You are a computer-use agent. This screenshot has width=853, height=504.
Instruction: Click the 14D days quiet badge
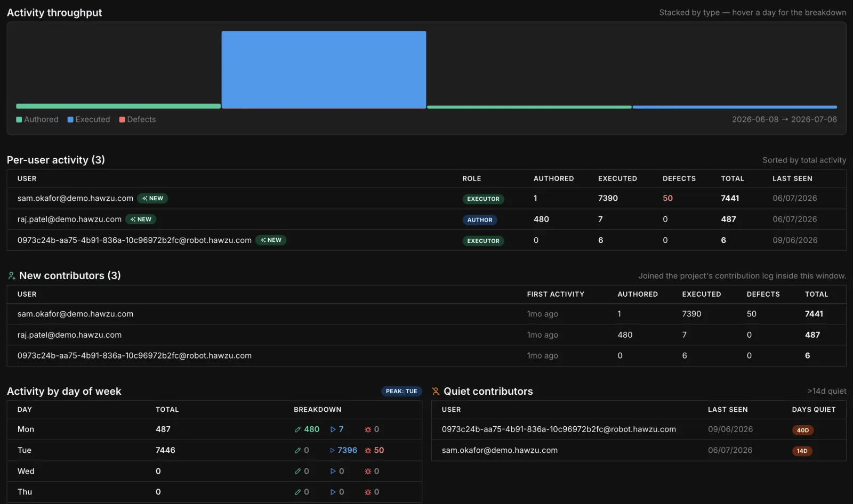(x=802, y=451)
